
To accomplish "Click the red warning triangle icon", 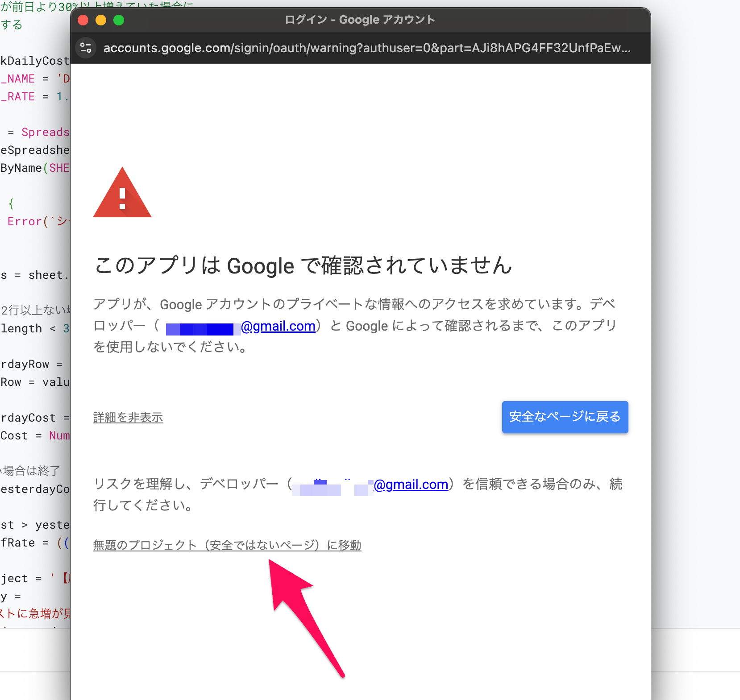I will click(122, 194).
